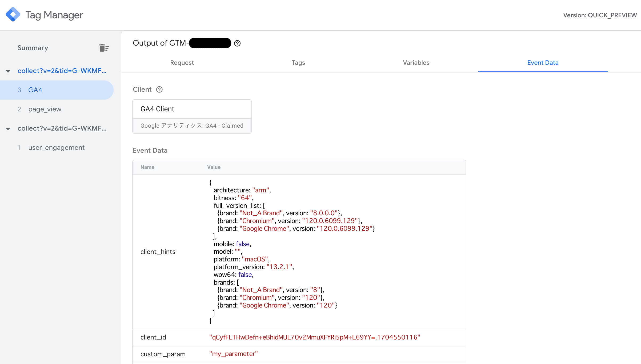Select the GA4 event item
Viewport: 641px width, 364px height.
(x=35, y=90)
